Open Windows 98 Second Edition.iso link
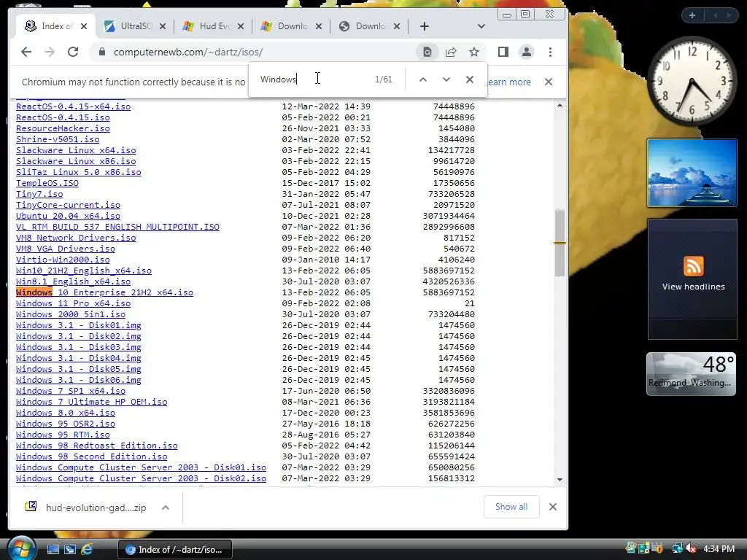Image resolution: width=747 pixels, height=560 pixels. click(91, 456)
